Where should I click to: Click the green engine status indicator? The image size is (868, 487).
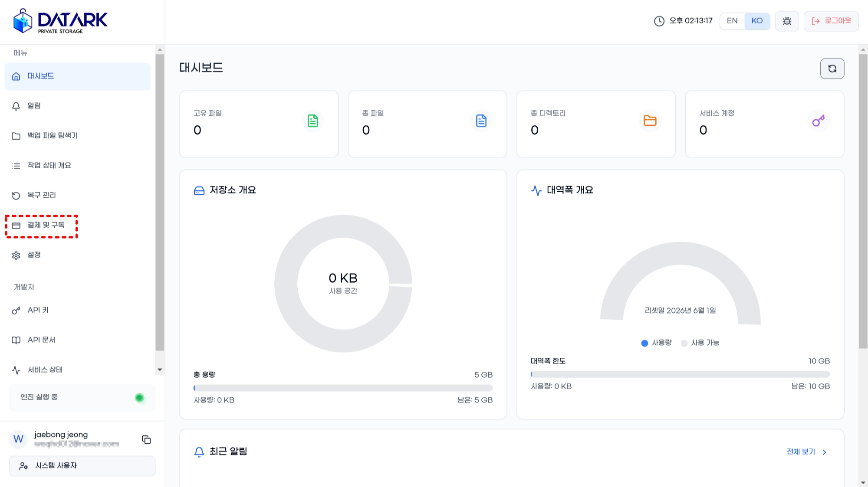[139, 398]
